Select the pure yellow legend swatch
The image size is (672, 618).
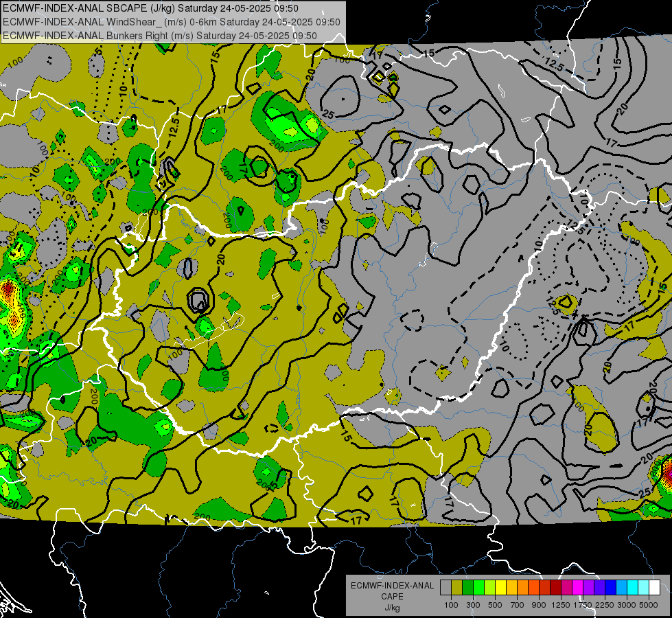click(500, 588)
